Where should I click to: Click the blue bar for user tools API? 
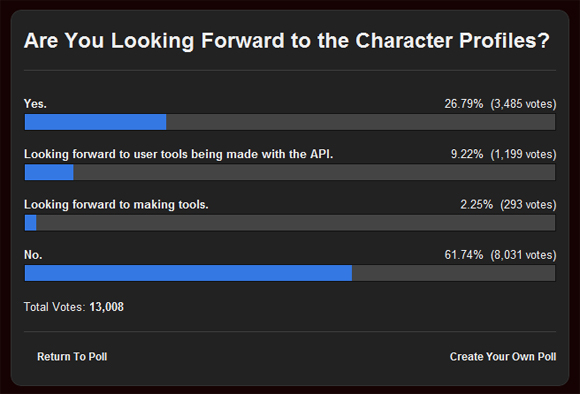[x=49, y=172]
